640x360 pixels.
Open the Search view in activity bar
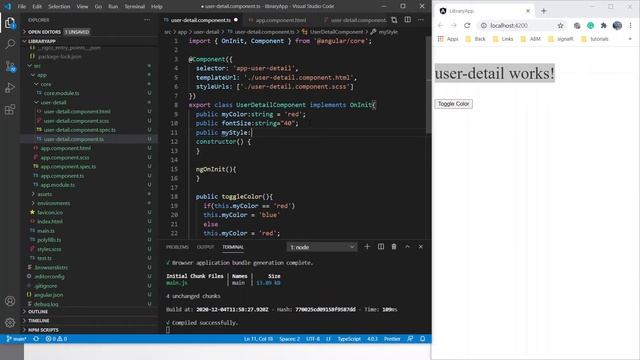point(10,44)
